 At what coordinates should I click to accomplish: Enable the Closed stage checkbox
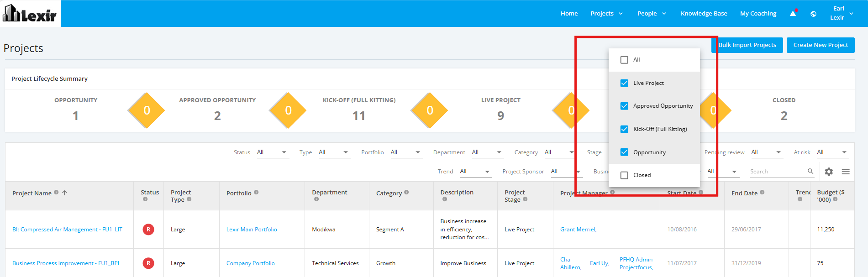coord(624,175)
